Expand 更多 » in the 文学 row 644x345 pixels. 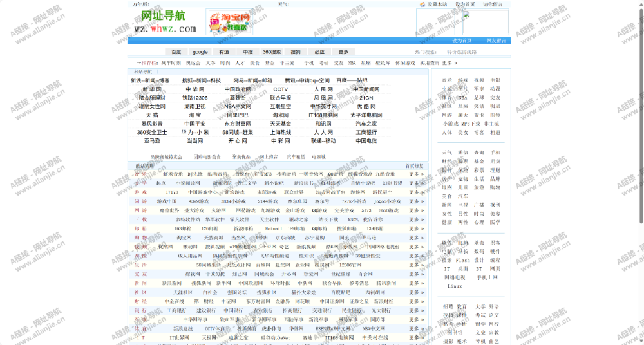416,183
